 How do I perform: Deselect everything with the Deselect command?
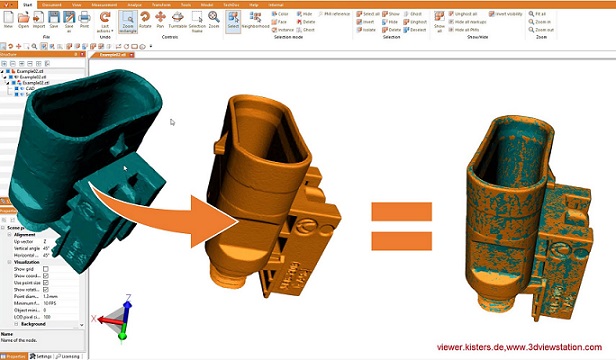[x=415, y=30]
